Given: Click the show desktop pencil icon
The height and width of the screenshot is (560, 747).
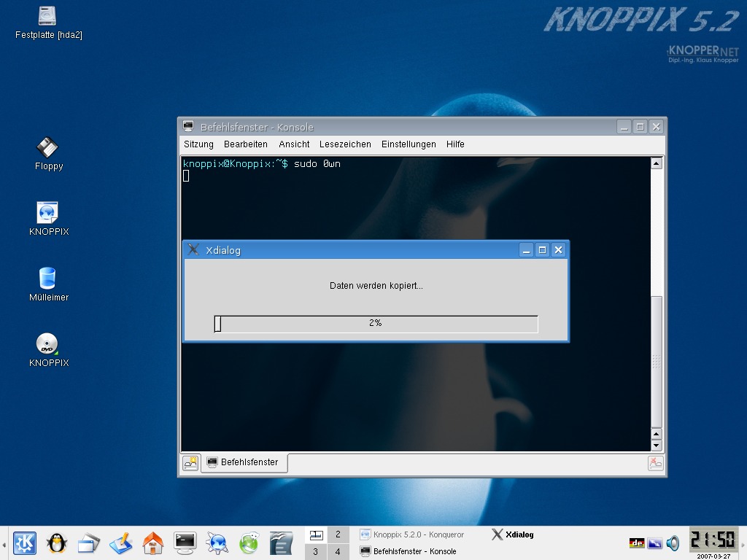Looking at the screenshot, I should [x=120, y=543].
